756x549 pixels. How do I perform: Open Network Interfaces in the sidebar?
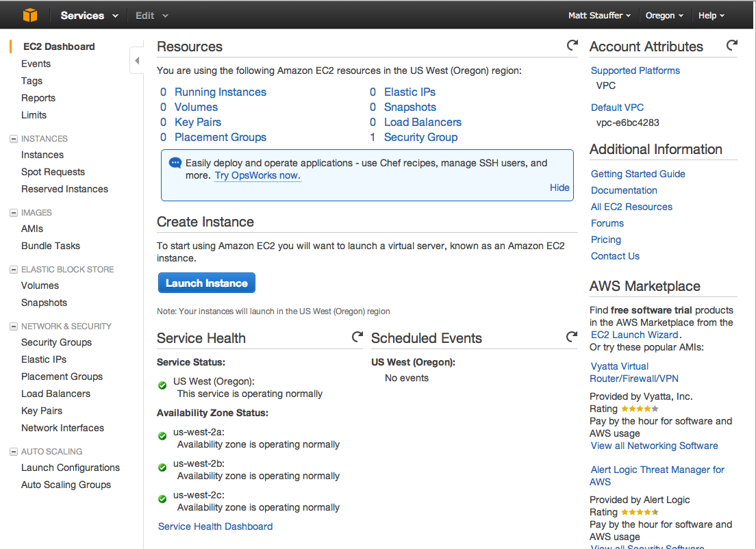[x=63, y=428]
